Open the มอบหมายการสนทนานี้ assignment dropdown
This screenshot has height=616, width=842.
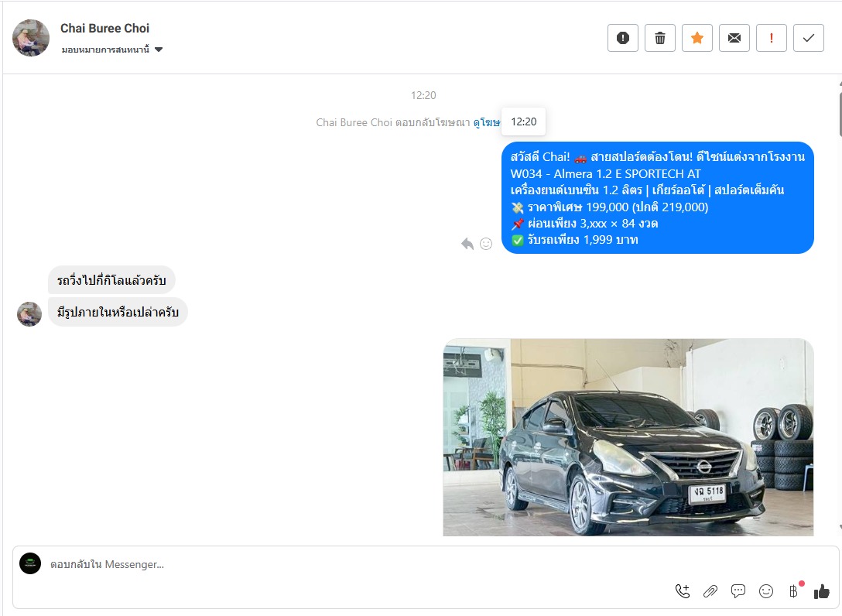[x=111, y=50]
